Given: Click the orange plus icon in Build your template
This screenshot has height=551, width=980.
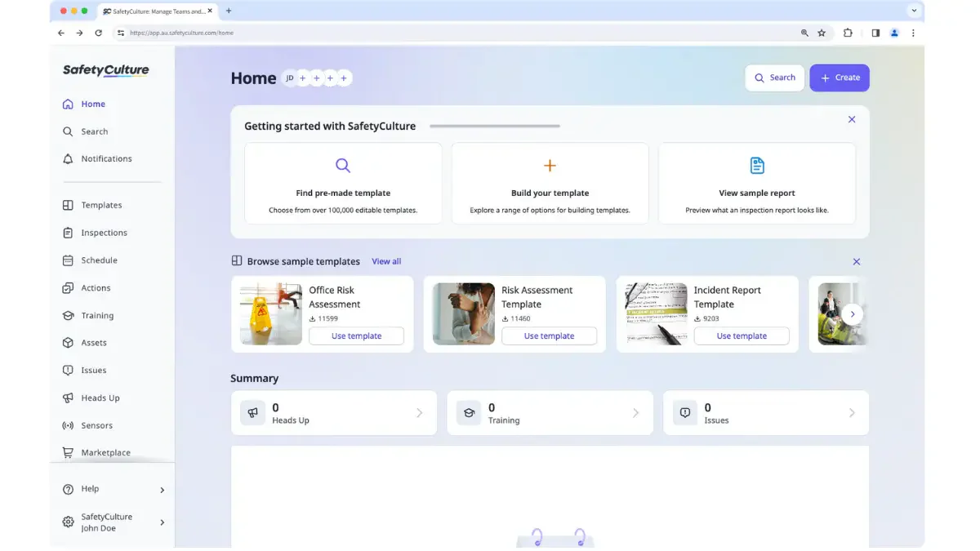Looking at the screenshot, I should [550, 166].
